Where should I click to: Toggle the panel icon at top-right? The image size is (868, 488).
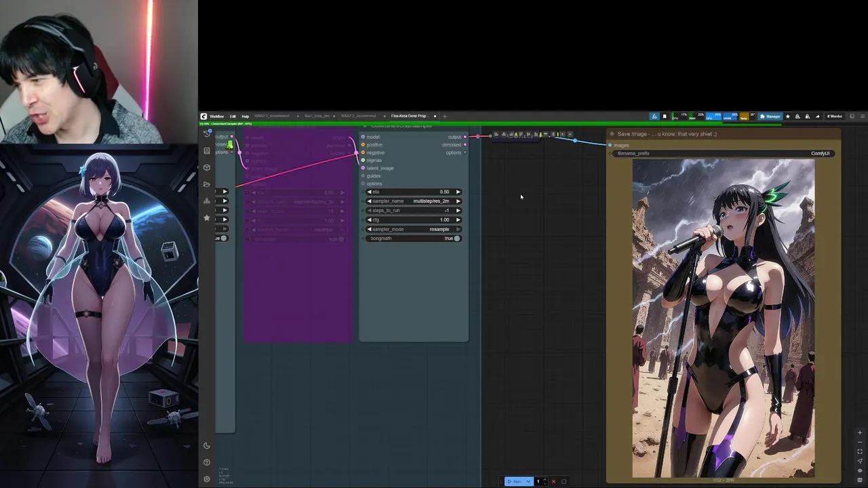(852, 116)
